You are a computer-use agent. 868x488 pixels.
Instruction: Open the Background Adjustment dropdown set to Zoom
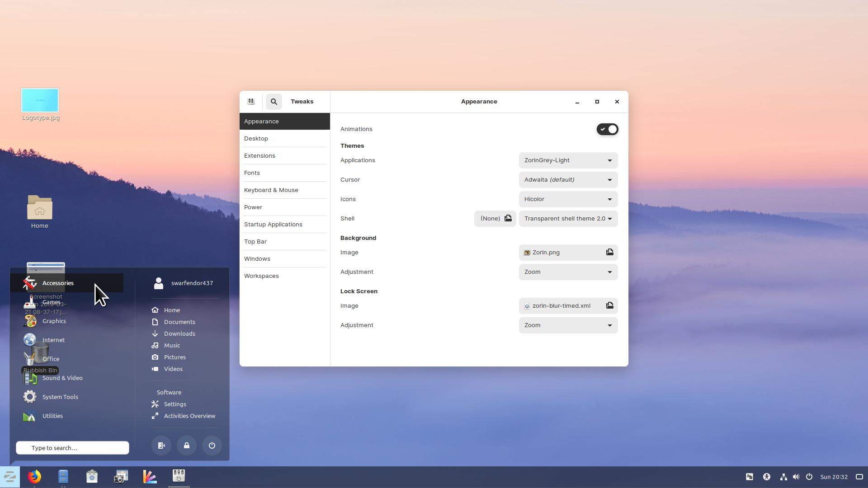(x=568, y=272)
